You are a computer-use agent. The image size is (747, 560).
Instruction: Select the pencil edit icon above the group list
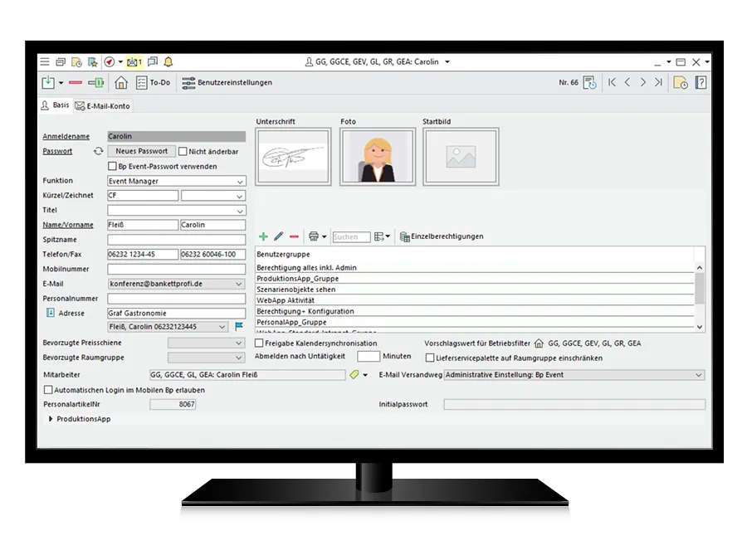point(278,236)
